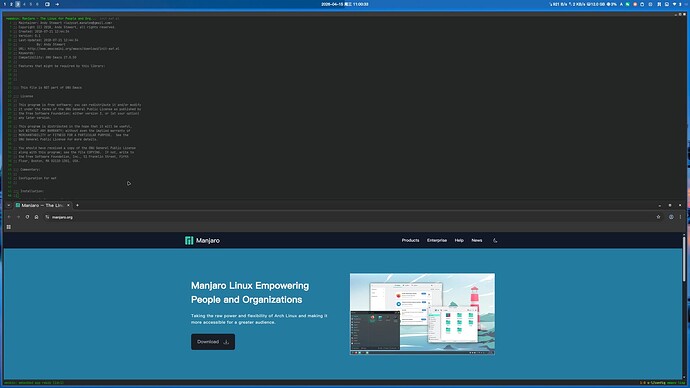
Task: Open the apps grid in bookmarks bar
Action: pos(8,227)
